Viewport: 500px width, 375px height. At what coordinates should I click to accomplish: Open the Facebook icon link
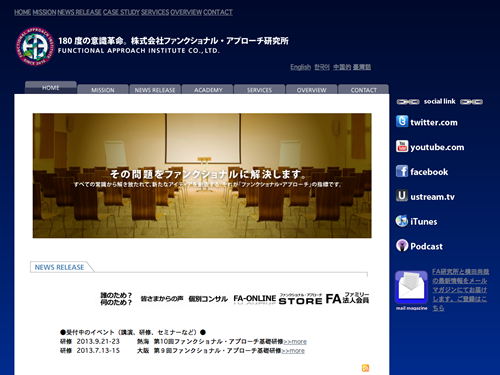pos(402,171)
